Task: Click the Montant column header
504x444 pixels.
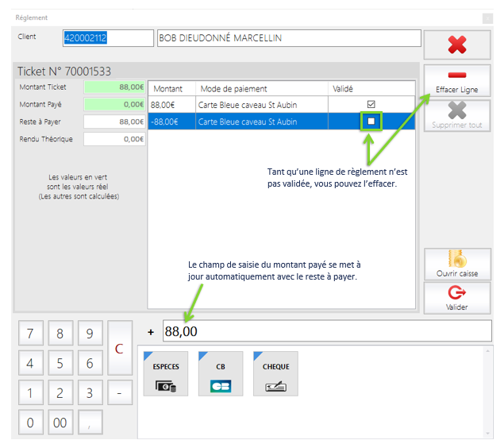Action: 171,89
